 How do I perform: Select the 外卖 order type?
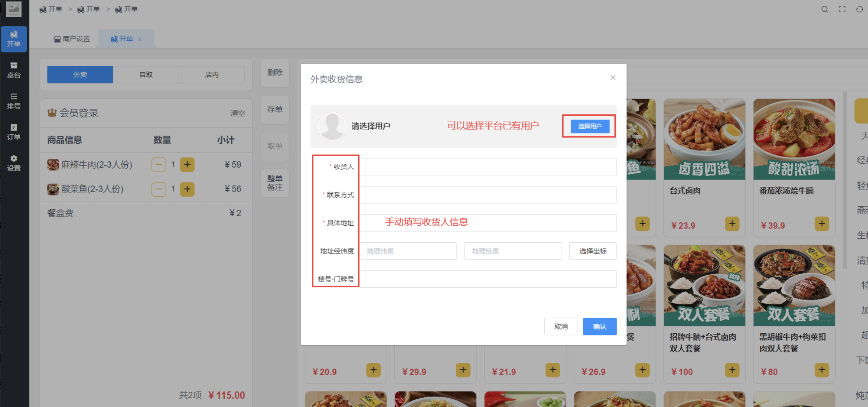click(x=80, y=75)
